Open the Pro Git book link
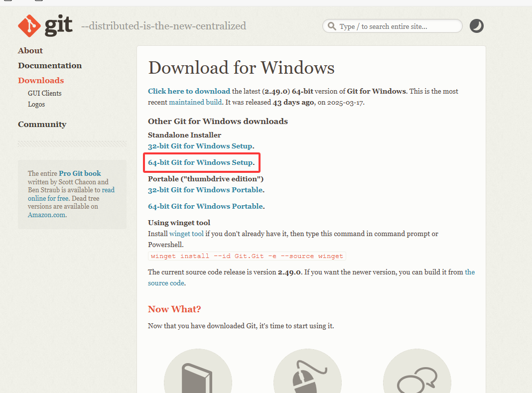 pyautogui.click(x=80, y=173)
